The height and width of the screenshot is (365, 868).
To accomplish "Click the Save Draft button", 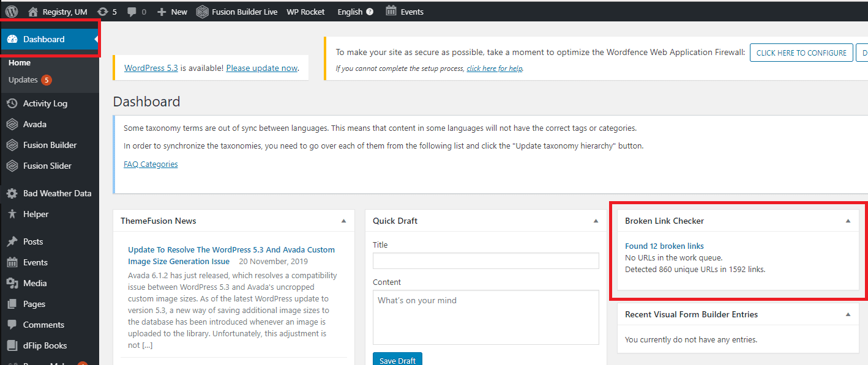I will [397, 359].
